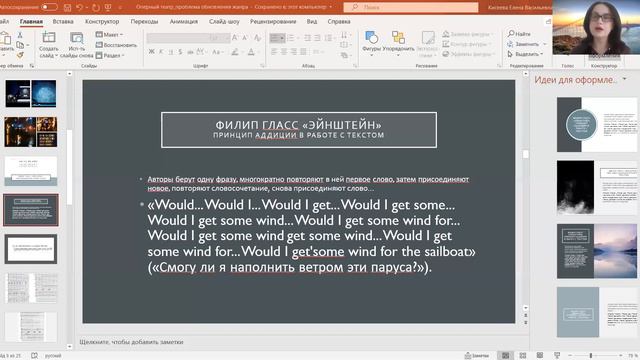Align text right in paragraph group

294,52
